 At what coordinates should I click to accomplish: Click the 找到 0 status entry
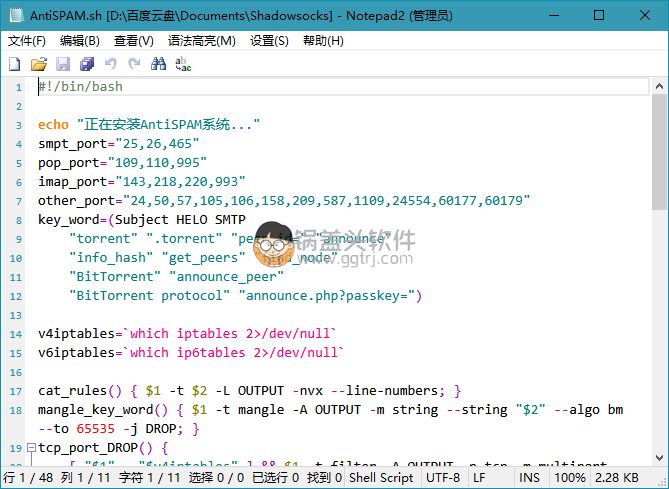(324, 477)
